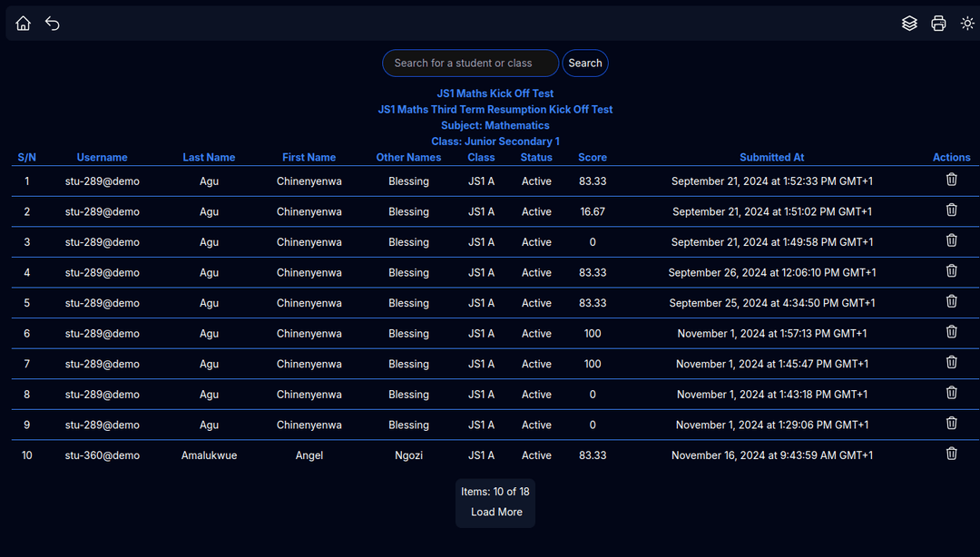980x557 pixels.
Task: Open the layers stack icon
Action: [x=909, y=24]
